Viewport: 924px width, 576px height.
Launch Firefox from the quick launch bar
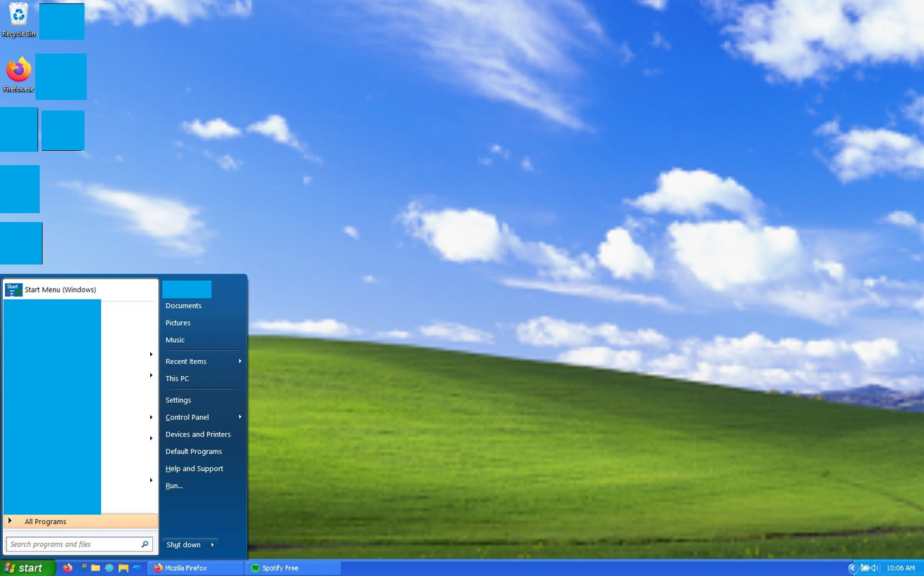pos(68,568)
